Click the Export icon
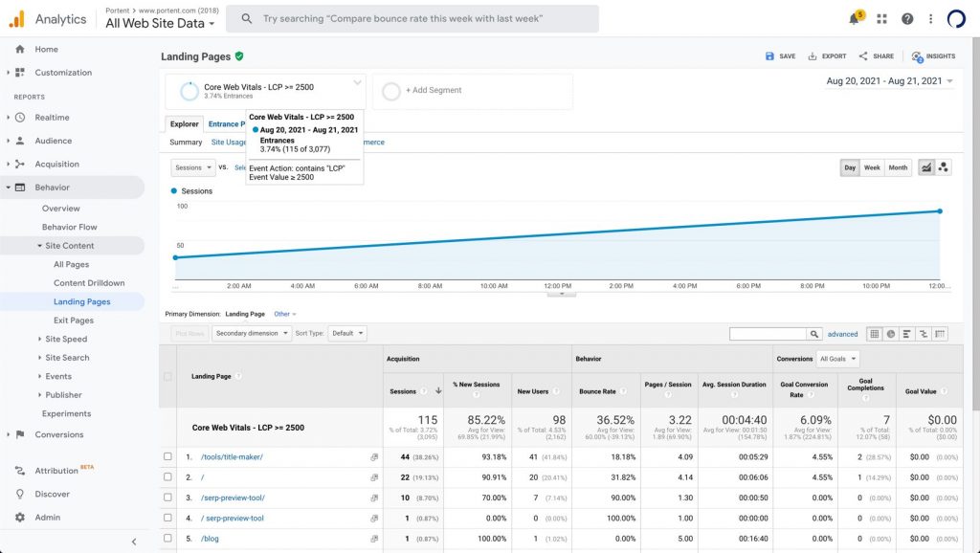 (x=812, y=56)
